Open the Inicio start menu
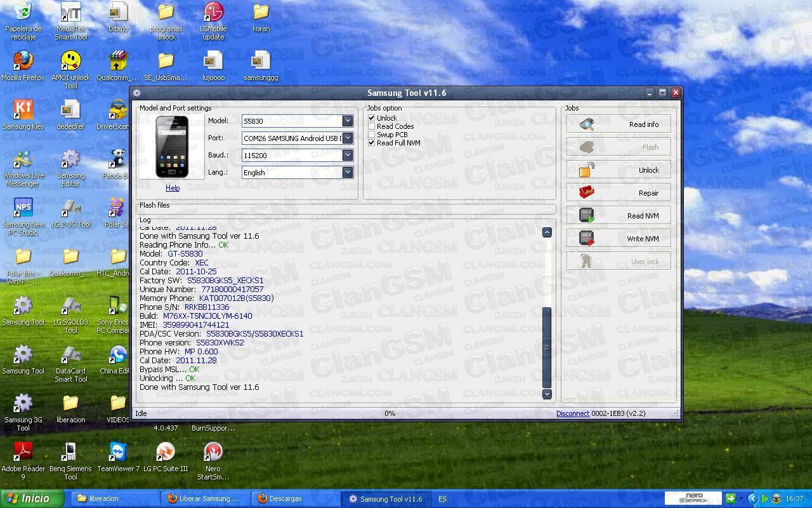The image size is (812, 508). point(32,498)
